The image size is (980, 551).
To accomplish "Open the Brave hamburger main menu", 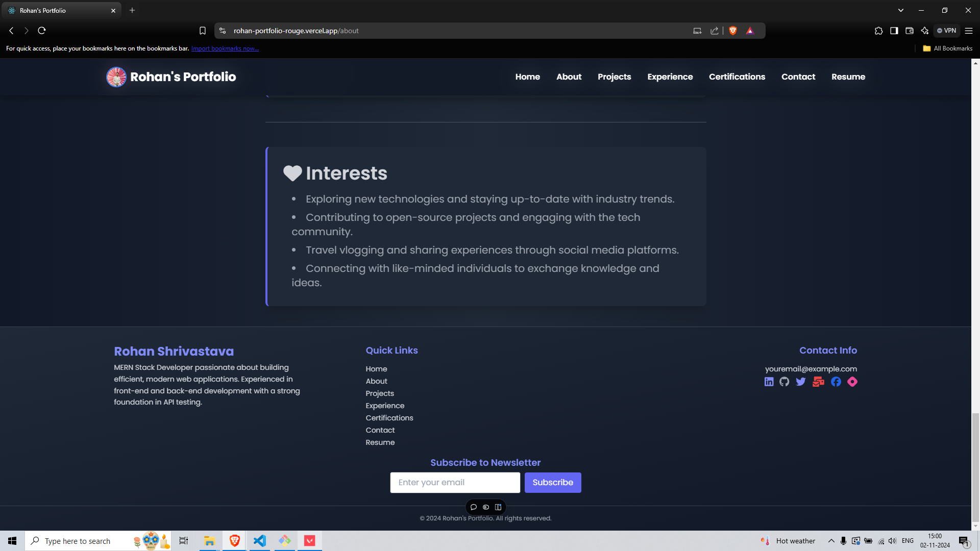I will point(969,31).
